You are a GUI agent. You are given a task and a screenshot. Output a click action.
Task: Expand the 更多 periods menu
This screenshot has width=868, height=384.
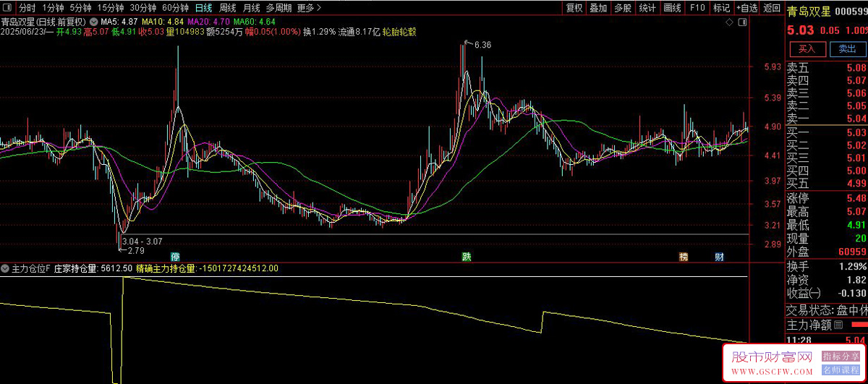(309, 8)
